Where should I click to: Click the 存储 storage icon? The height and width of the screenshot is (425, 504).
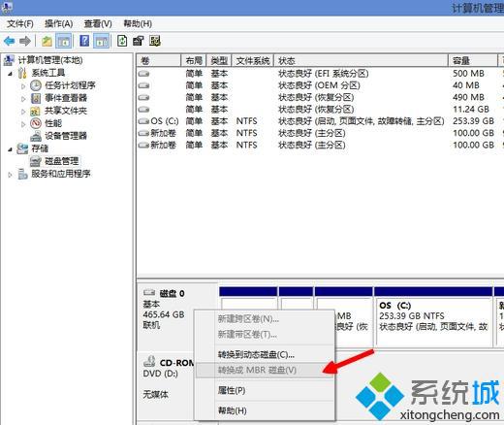[x=22, y=148]
